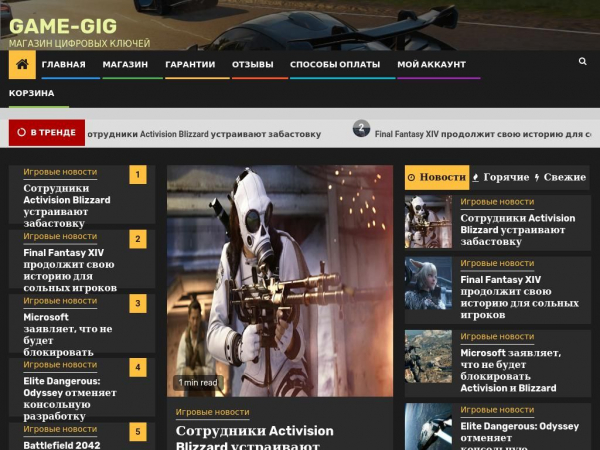Click number badge 3 in left list
Screen dimensions: 600x450
coord(138,304)
